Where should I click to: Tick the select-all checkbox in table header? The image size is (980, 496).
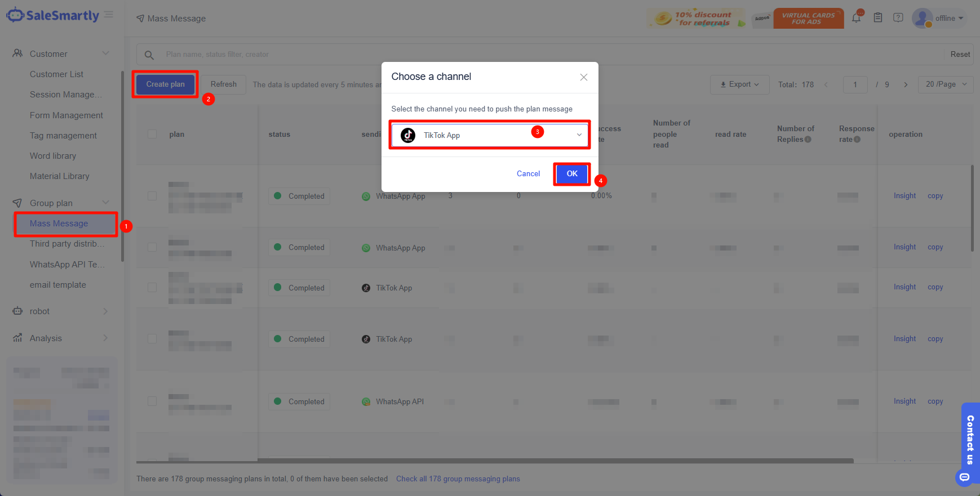point(152,134)
